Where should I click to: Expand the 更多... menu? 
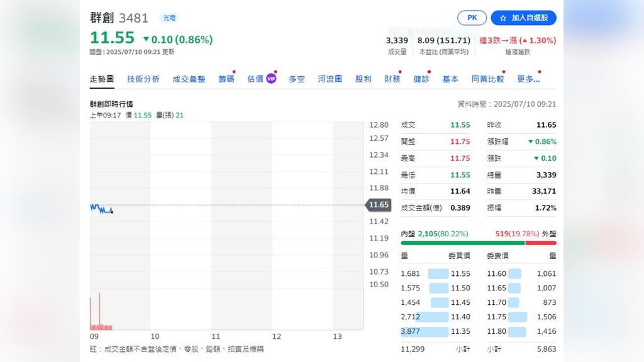(527, 79)
